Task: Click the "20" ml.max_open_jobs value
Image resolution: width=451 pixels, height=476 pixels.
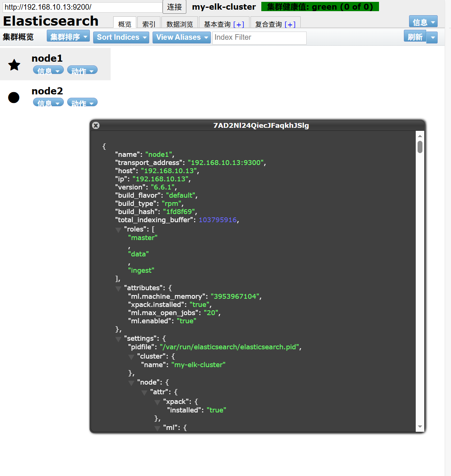Action: [x=211, y=313]
